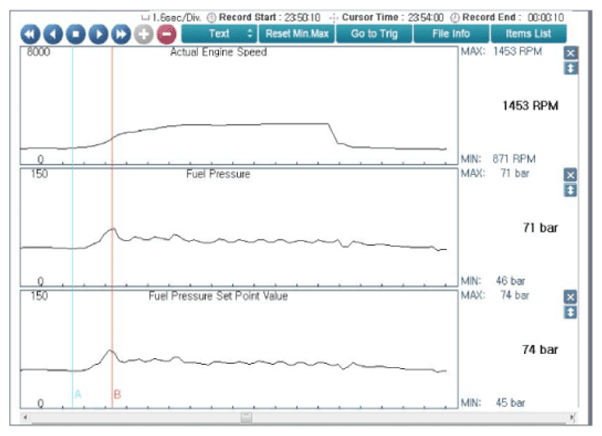602x436 pixels.
Task: Click the stop playback button
Action: point(76,34)
